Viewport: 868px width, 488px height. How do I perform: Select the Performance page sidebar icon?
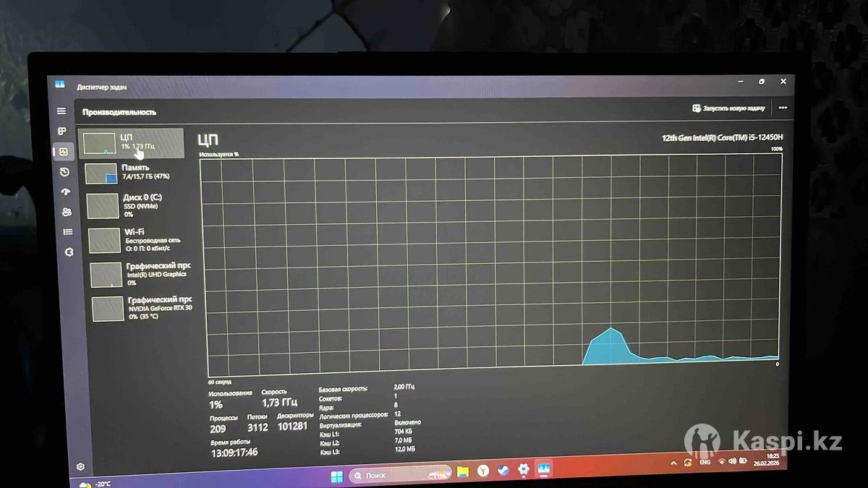pyautogui.click(x=63, y=152)
